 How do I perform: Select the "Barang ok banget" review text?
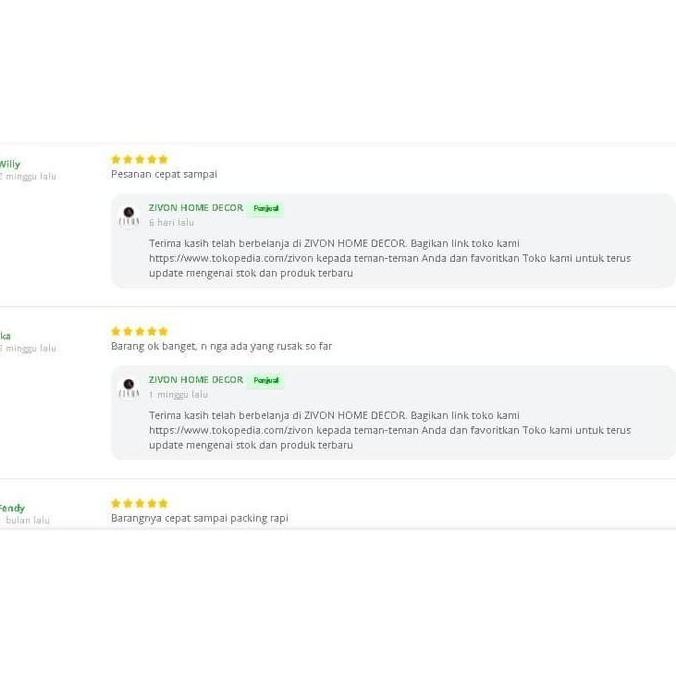[221, 346]
